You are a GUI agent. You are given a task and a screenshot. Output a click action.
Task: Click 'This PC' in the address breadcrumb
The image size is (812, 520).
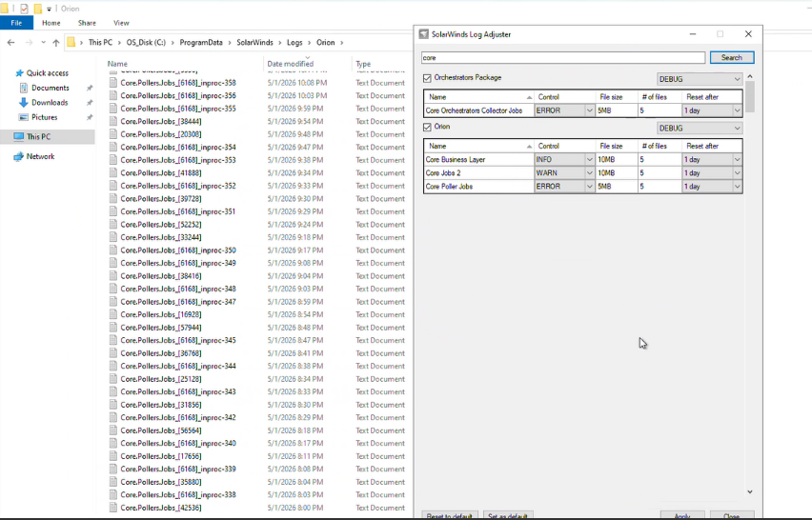tap(100, 43)
